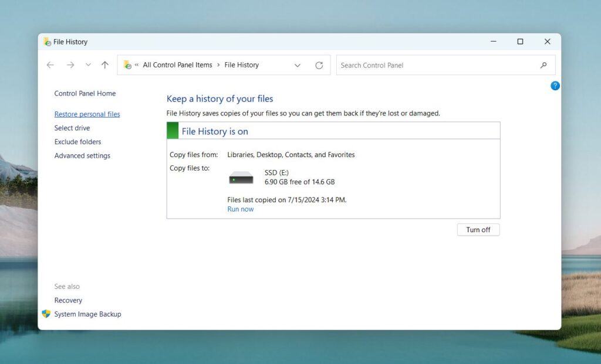
Task: Click the System Image Backup shield icon
Action: point(46,314)
